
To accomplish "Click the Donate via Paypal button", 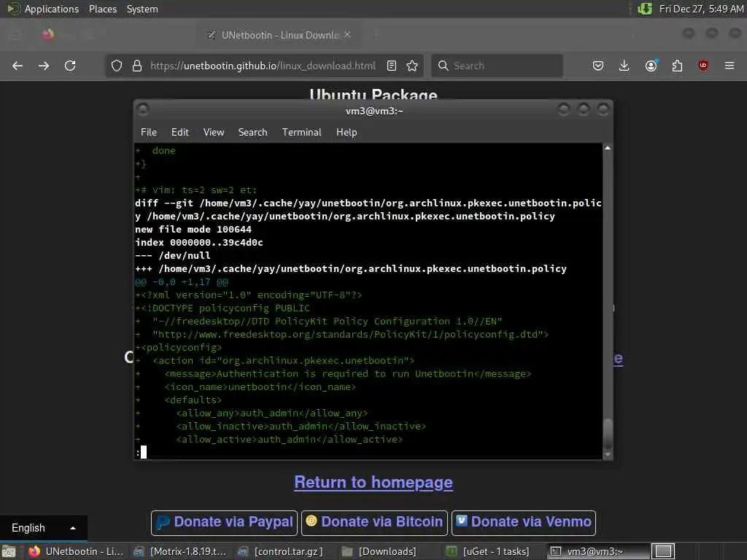I will point(225,522).
